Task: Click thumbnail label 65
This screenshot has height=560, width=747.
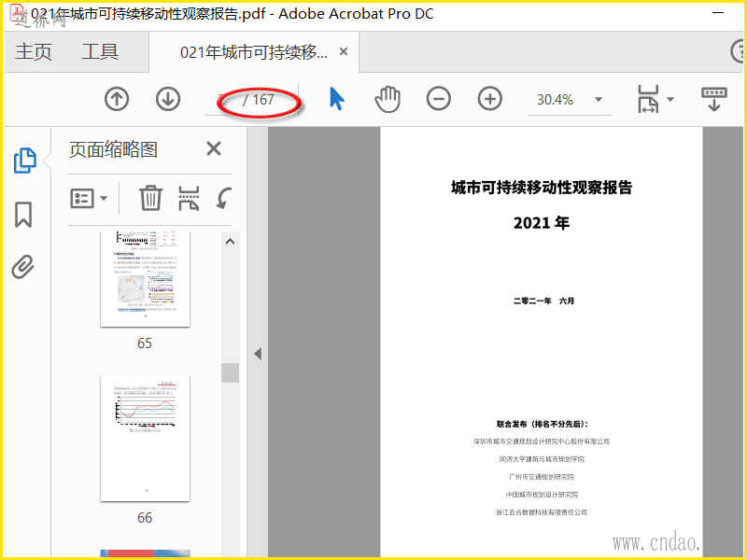Action: [145, 343]
